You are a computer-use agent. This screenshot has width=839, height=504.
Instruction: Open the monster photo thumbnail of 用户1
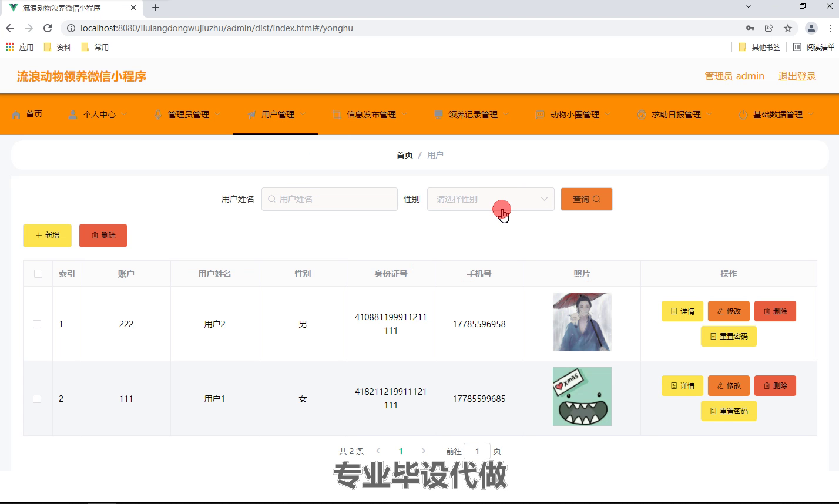(582, 397)
